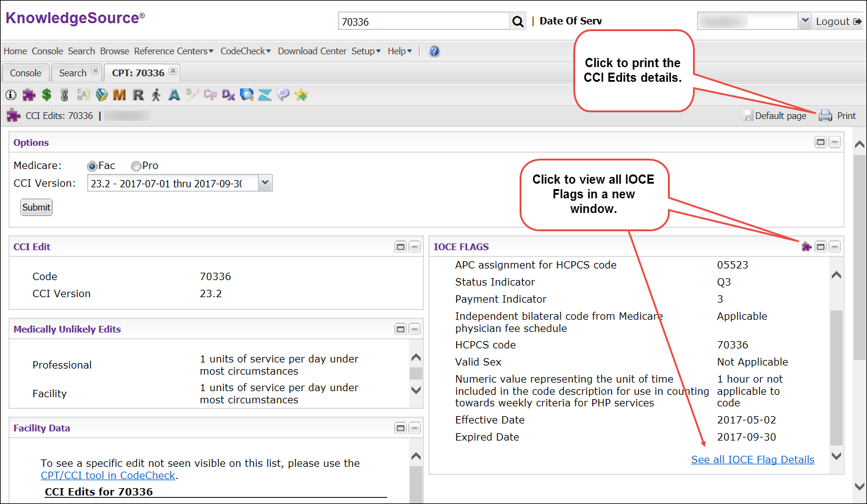Viewport: 867px width, 504px height.
Task: Open the CCI Version dropdown
Action: [265, 183]
